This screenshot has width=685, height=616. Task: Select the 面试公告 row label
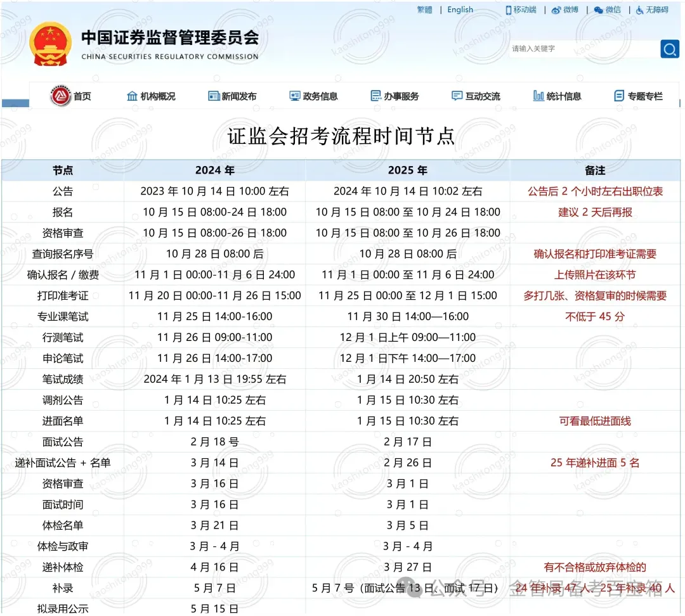pos(63,442)
